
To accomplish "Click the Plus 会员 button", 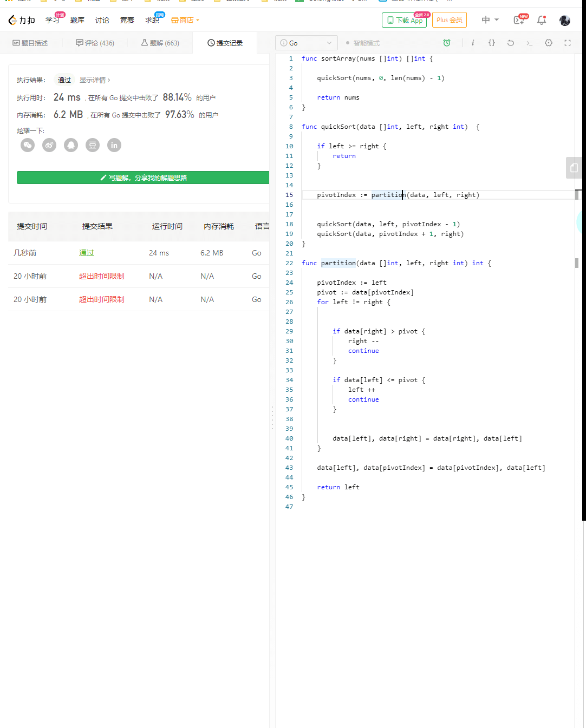I will 450,20.
